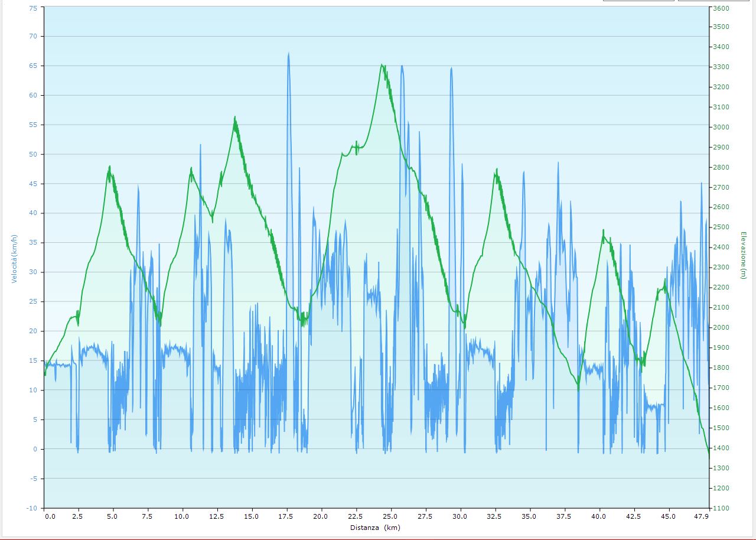Click the green elevation peak near 32.5 km
Viewport: 756px width, 540px height.
tap(497, 170)
